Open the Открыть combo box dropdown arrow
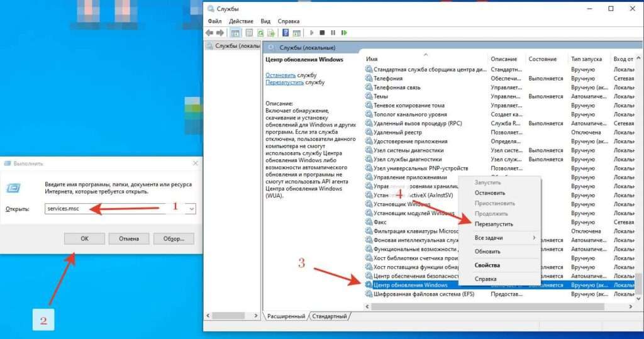Viewport: 644px width, 339px height. pos(191,209)
